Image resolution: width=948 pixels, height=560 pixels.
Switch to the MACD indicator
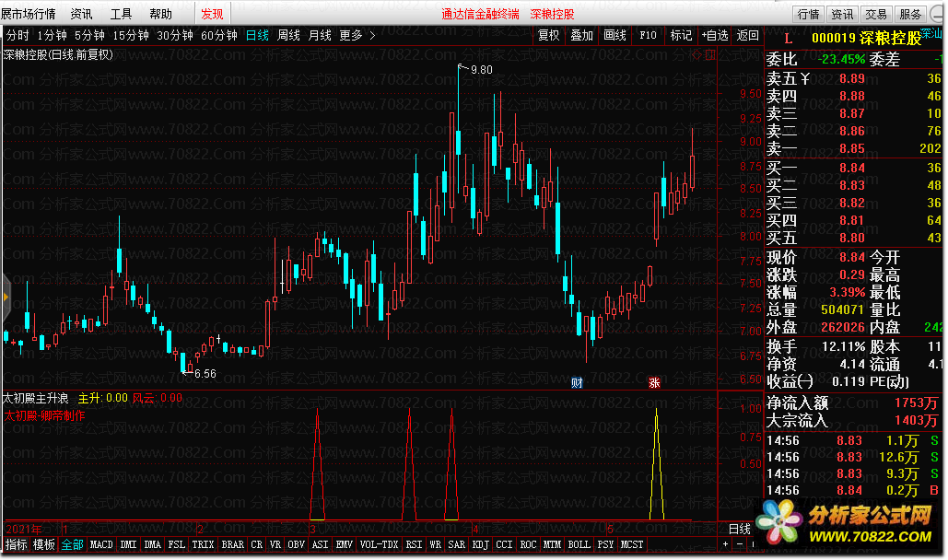[101, 544]
